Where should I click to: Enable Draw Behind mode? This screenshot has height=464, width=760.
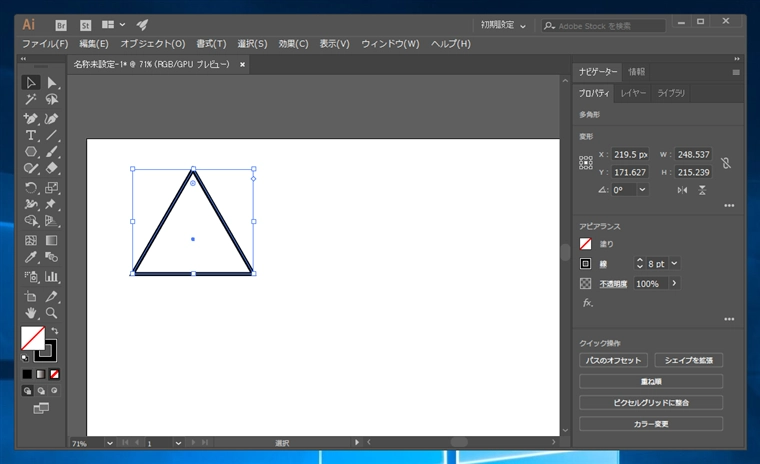pos(41,391)
